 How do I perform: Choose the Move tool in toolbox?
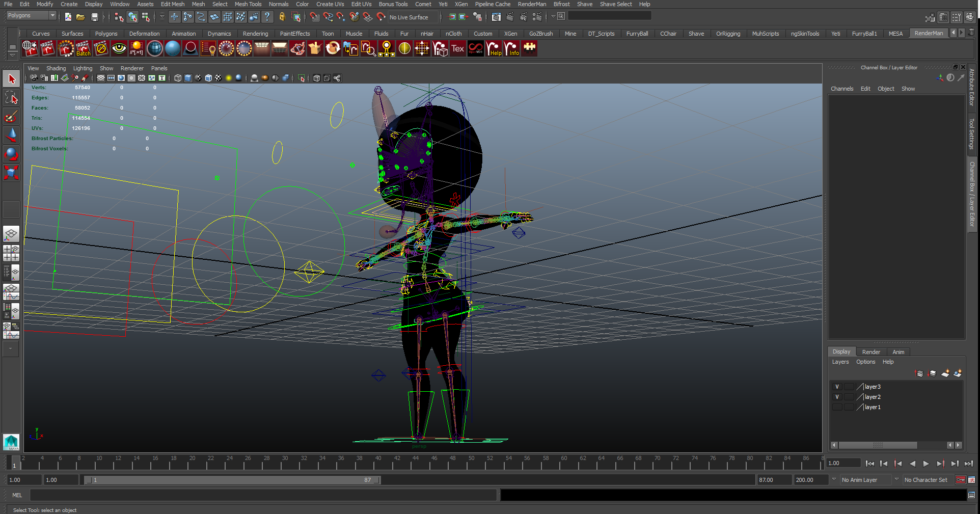coord(11,135)
